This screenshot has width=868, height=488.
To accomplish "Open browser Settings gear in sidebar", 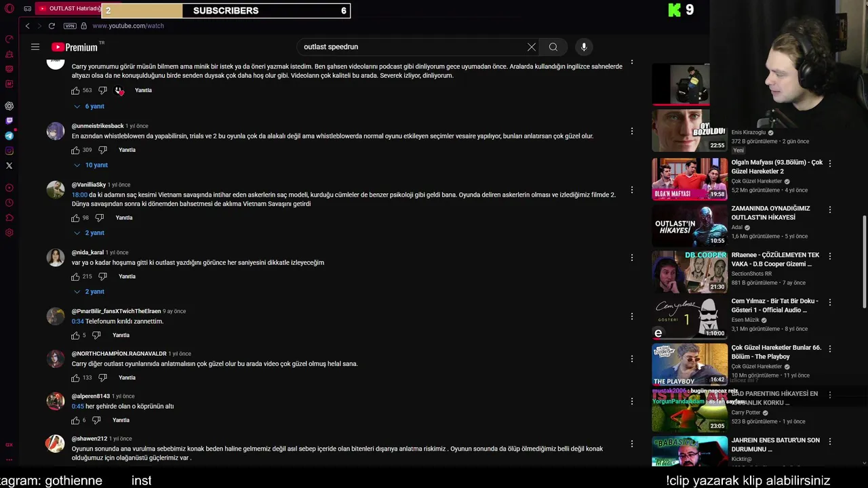I will point(9,232).
